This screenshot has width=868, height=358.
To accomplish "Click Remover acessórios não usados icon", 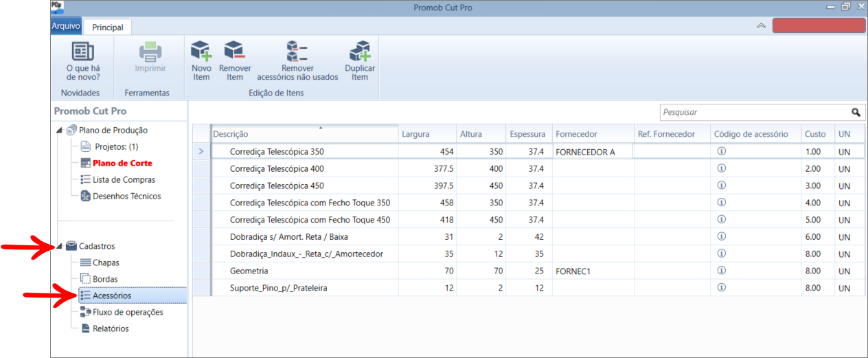I will 297,52.
